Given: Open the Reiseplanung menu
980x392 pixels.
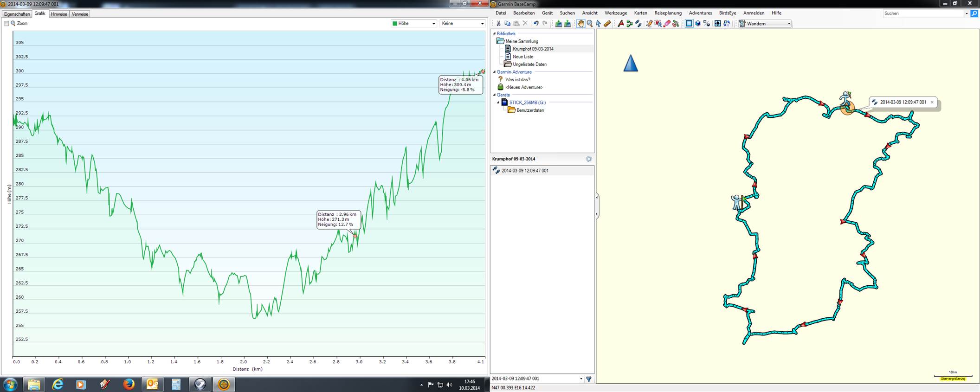Looking at the screenshot, I should tap(668, 13).
